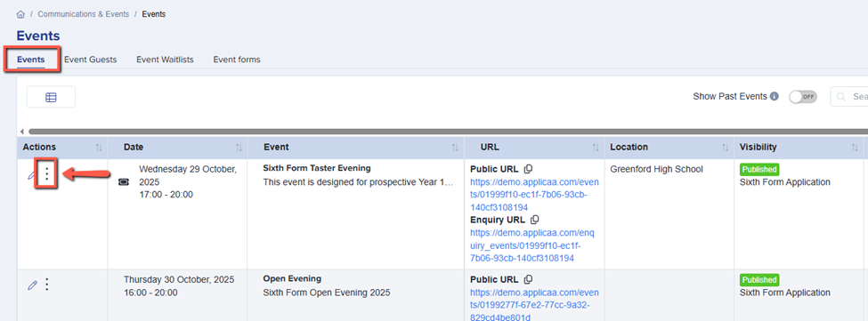This screenshot has height=321, width=868.
Task: Click the left scroll arrow of table
Action: 21,132
